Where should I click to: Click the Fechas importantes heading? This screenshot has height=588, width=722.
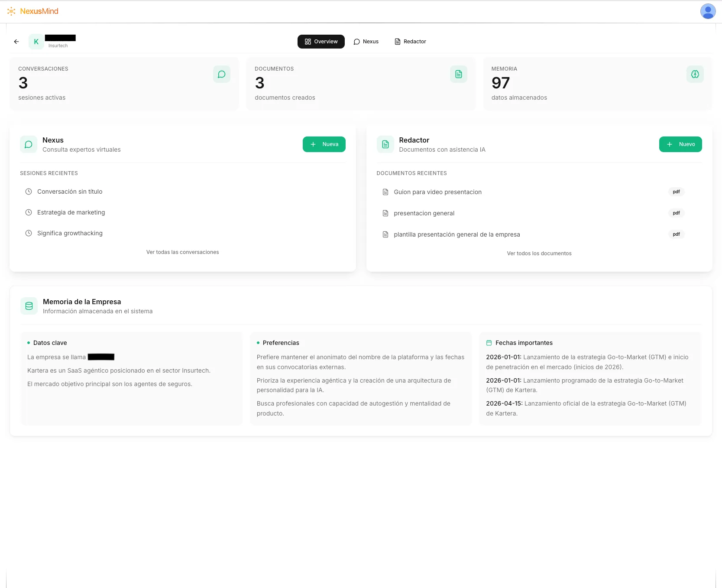[524, 343]
